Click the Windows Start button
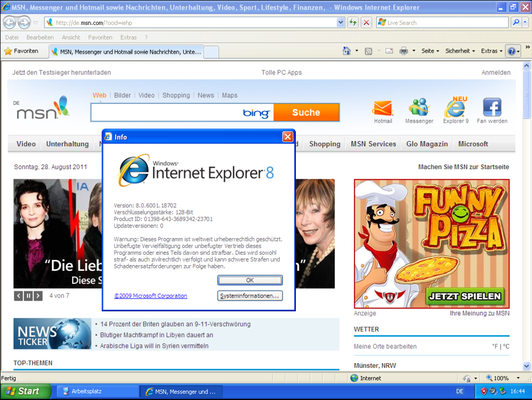Image resolution: width=532 pixels, height=400 pixels. 26,392
